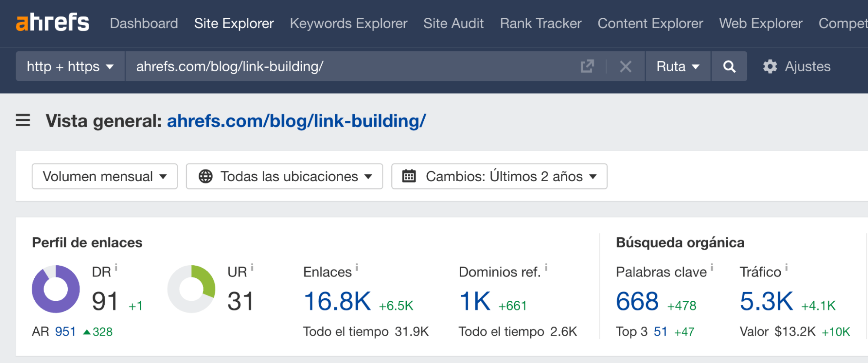Click the UR info icon
This screenshot has height=363, width=868.
click(252, 267)
